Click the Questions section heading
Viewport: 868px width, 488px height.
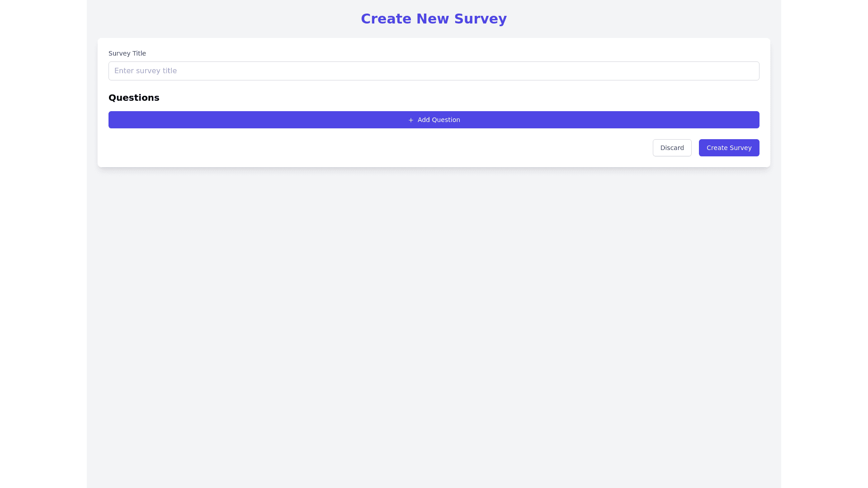click(x=134, y=98)
